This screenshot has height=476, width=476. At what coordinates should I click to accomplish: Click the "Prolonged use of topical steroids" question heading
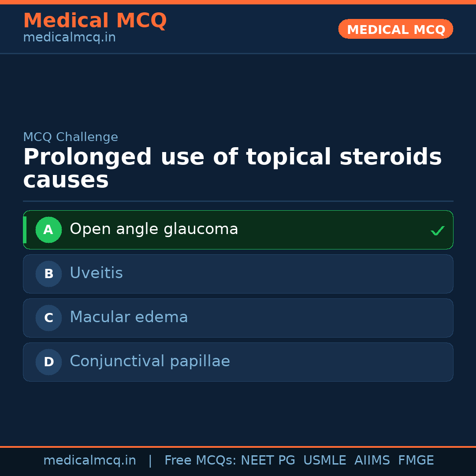pos(232,157)
